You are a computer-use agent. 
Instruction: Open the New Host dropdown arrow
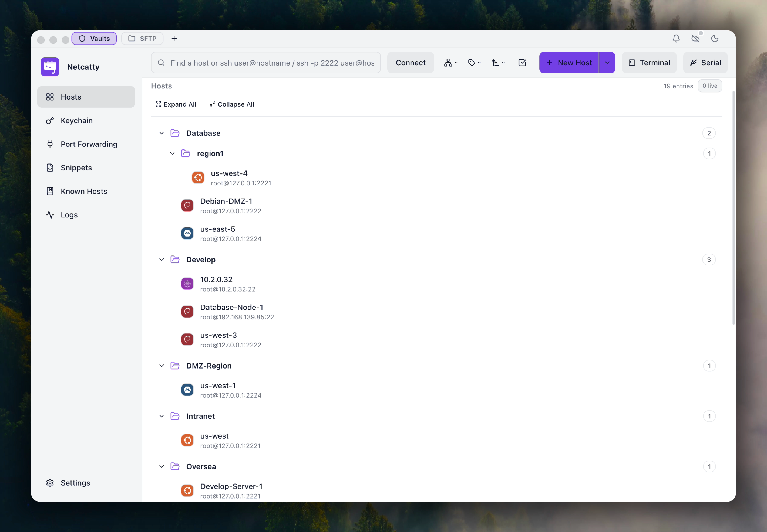(607, 63)
